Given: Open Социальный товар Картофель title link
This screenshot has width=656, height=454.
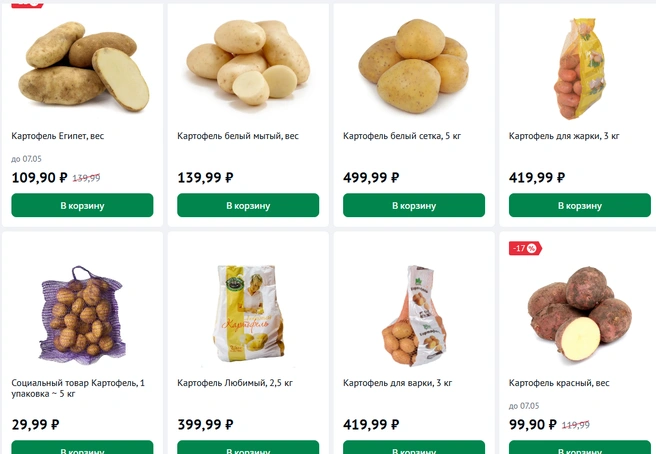Looking at the screenshot, I should click(x=78, y=388).
